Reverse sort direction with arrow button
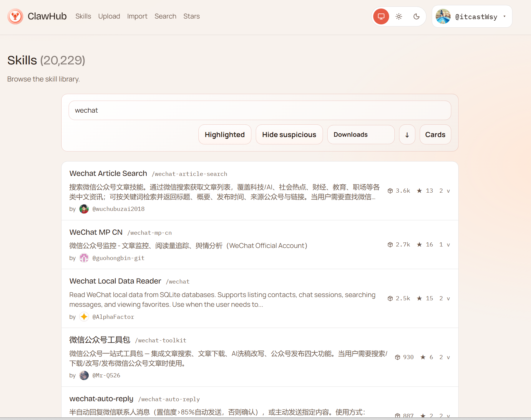Viewport: 531px width, 420px height. (x=407, y=135)
